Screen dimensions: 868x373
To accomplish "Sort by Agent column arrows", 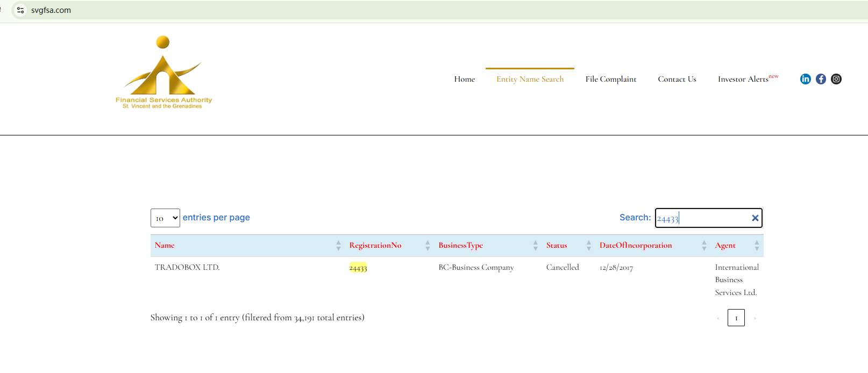I will click(x=757, y=246).
